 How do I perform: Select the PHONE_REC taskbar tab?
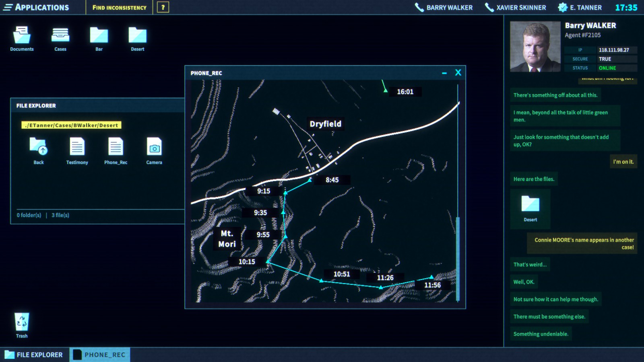point(100,355)
